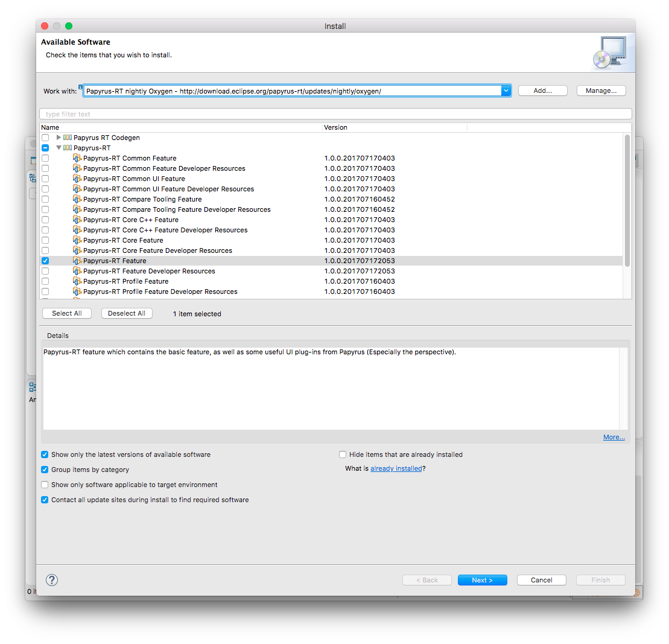Enable Show only software applicable to target environment
669x644 pixels.
[x=44, y=485]
